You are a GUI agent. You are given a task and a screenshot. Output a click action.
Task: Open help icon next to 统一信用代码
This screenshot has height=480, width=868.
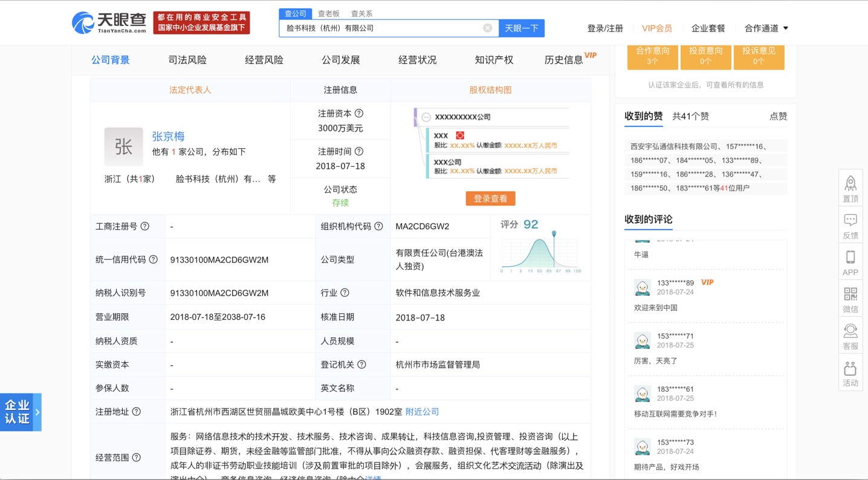pyautogui.click(x=154, y=259)
